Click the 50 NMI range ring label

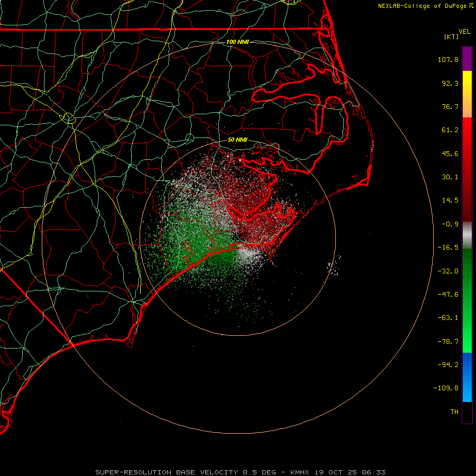point(237,140)
